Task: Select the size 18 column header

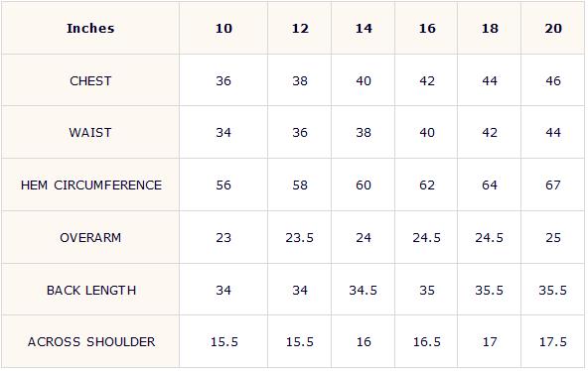Action: pos(490,29)
